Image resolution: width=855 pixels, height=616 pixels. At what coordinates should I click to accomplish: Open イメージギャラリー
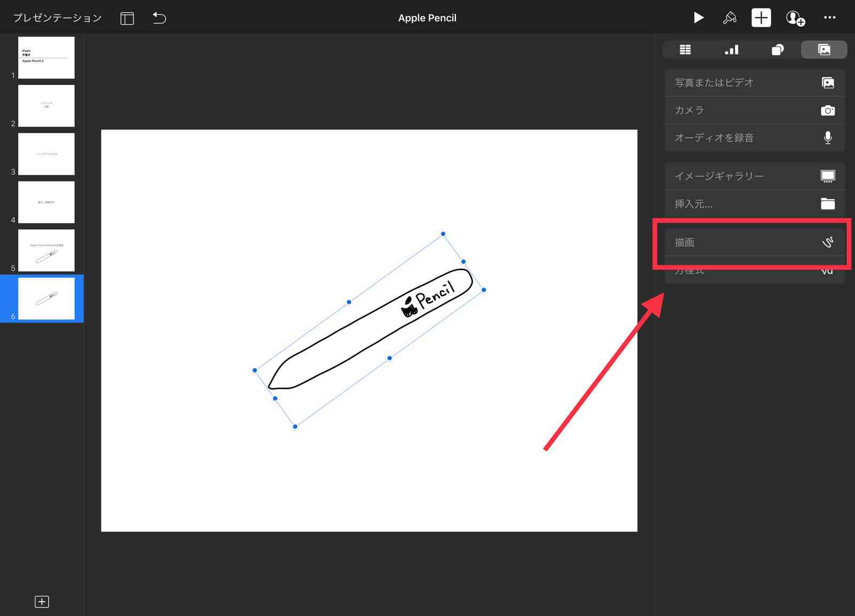click(755, 176)
